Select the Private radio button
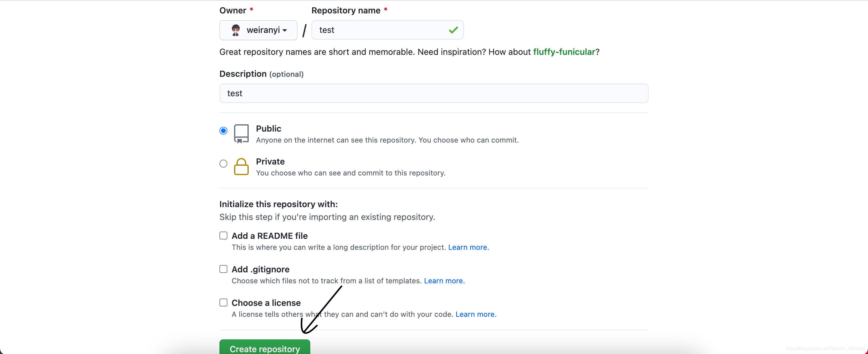Viewport: 868px width, 354px height. pos(223,164)
